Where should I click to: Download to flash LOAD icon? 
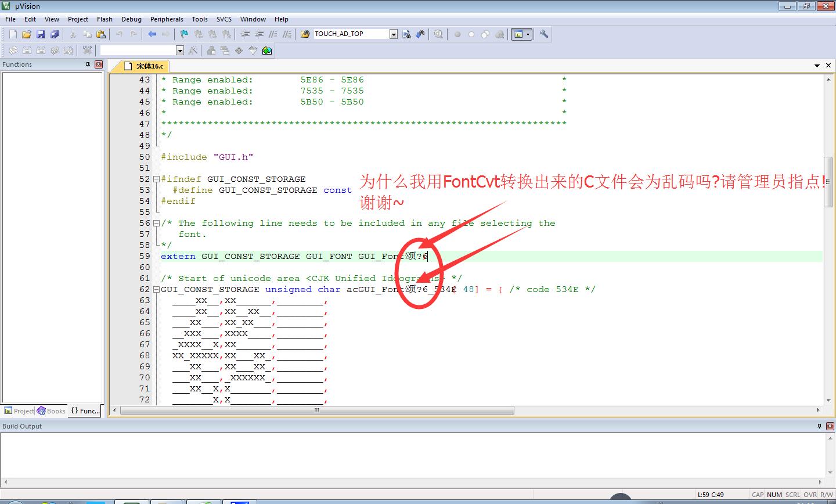[x=87, y=51]
